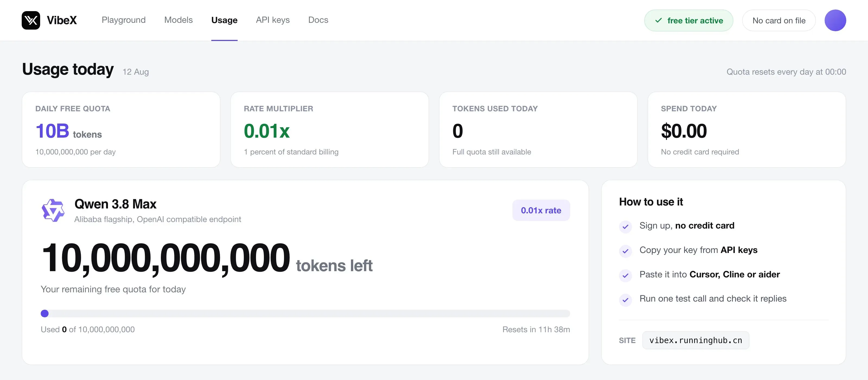Click the Qwen model logo icon
The image size is (868, 380).
53,210
